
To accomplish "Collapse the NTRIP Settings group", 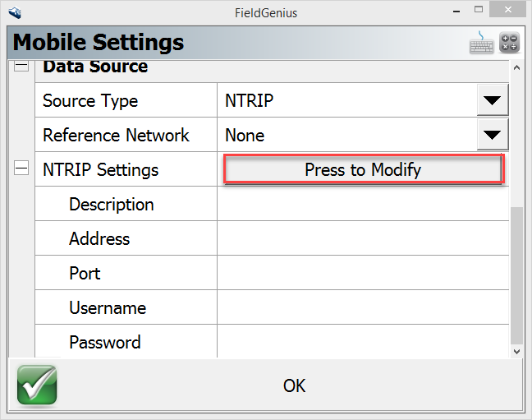I will coord(22,169).
